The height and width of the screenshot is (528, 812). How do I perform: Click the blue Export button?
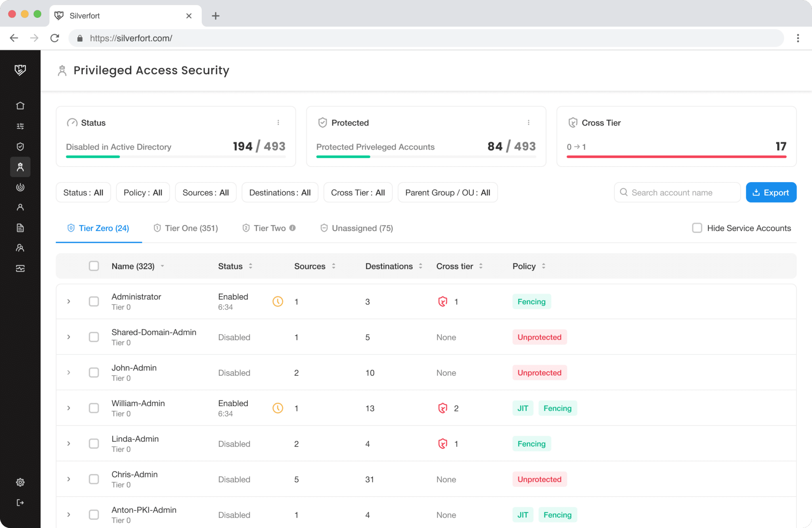coord(771,192)
